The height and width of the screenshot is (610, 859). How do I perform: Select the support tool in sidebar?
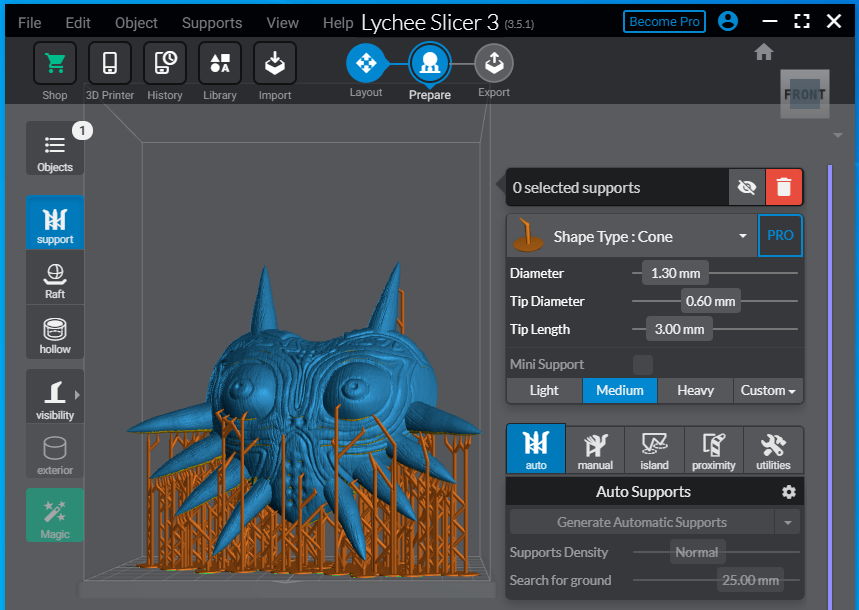click(x=55, y=223)
